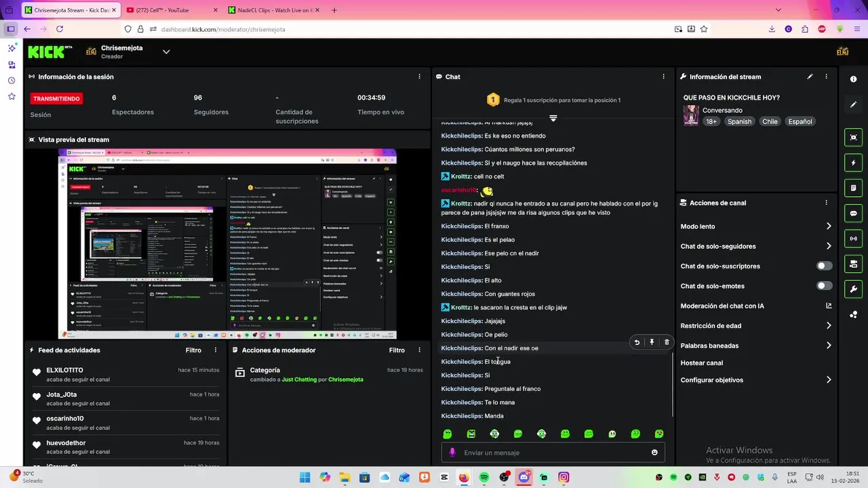868x488 pixels.
Task: Open Información de la sesión options menu
Action: point(419,77)
